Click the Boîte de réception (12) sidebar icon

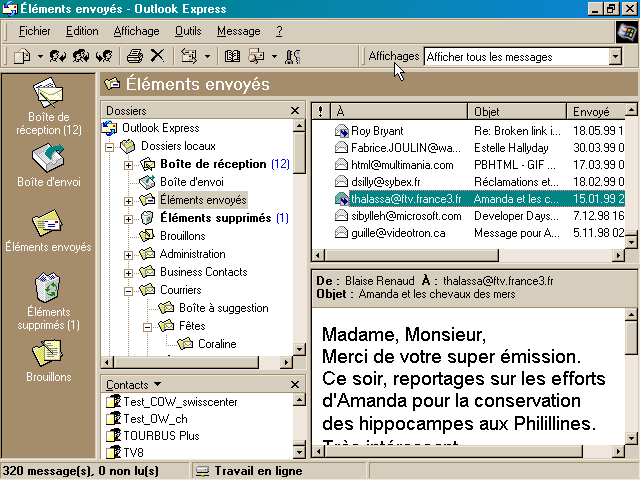tap(48, 93)
